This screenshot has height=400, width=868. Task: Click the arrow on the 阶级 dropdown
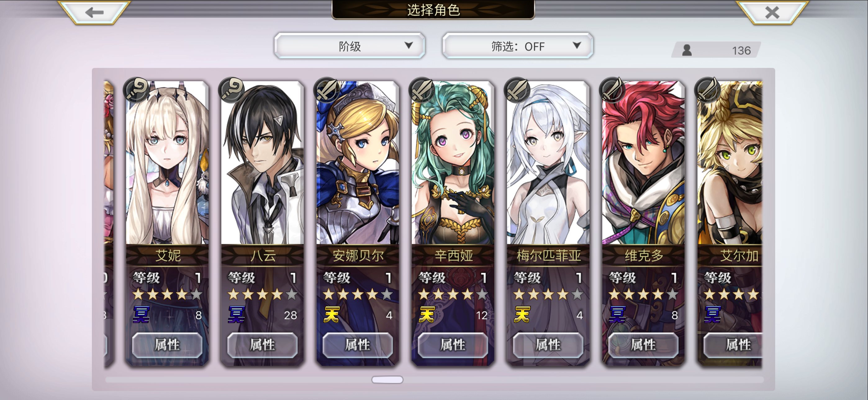409,46
